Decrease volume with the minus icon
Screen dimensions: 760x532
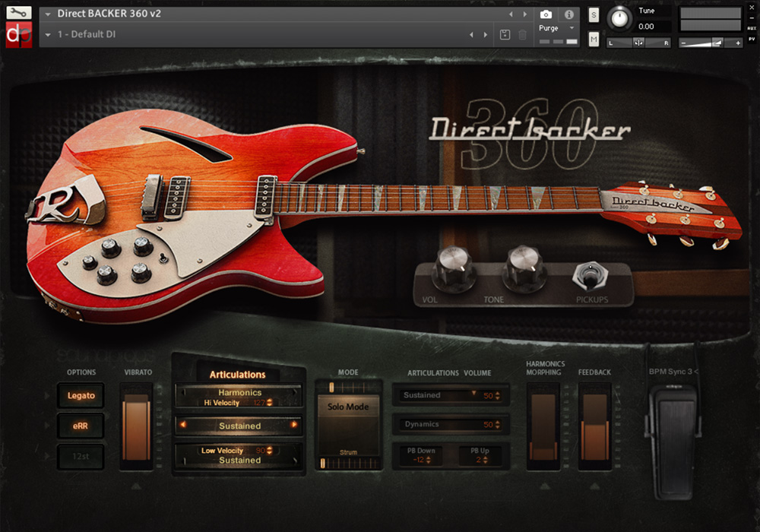683,43
